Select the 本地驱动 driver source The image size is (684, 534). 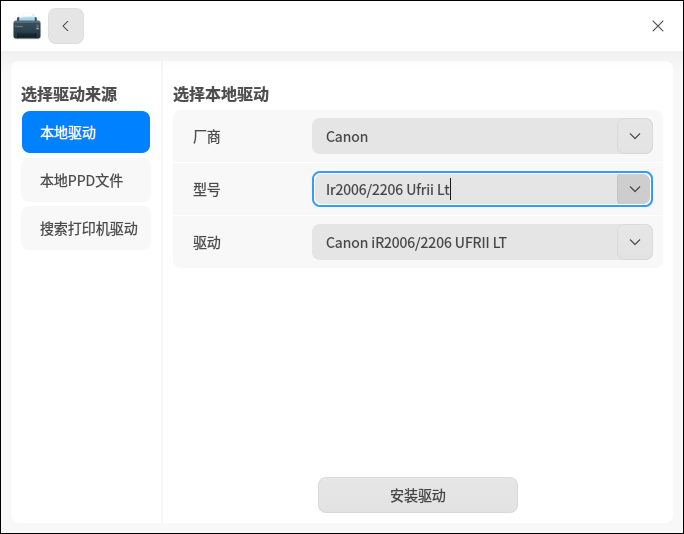(x=86, y=132)
